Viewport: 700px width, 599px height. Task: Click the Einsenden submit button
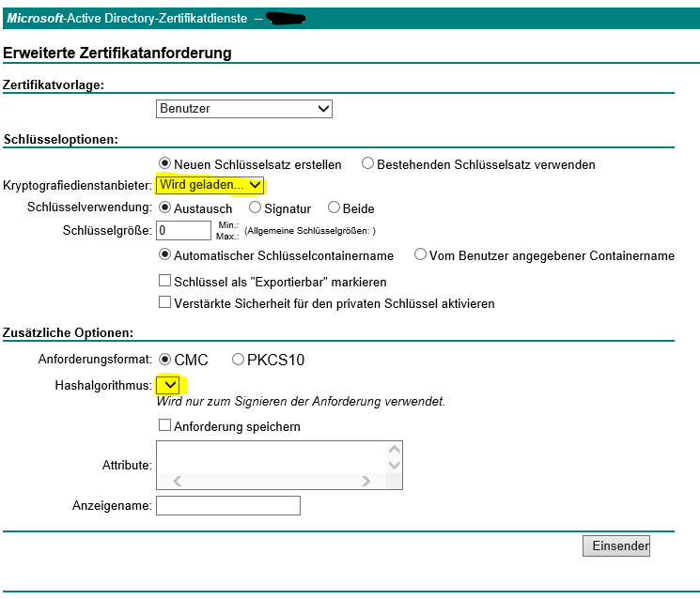(616, 546)
